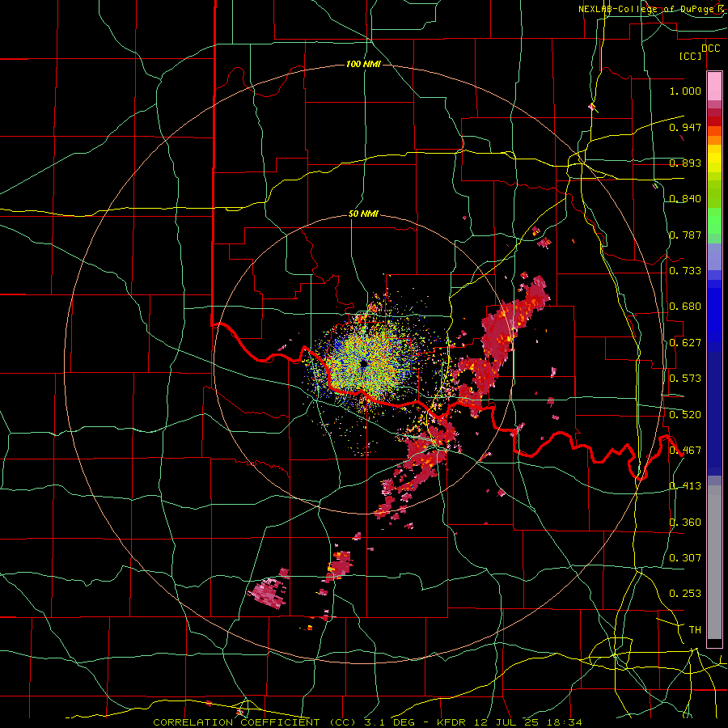Click the 0.893 scale value

685,163
